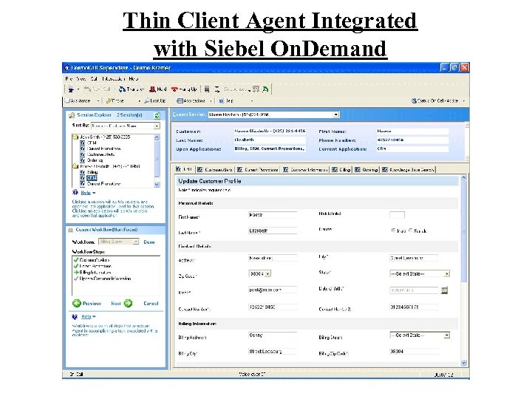The height and width of the screenshot is (399, 532).
Task: Open the Help menu in the menu bar
Action: (x=133, y=79)
